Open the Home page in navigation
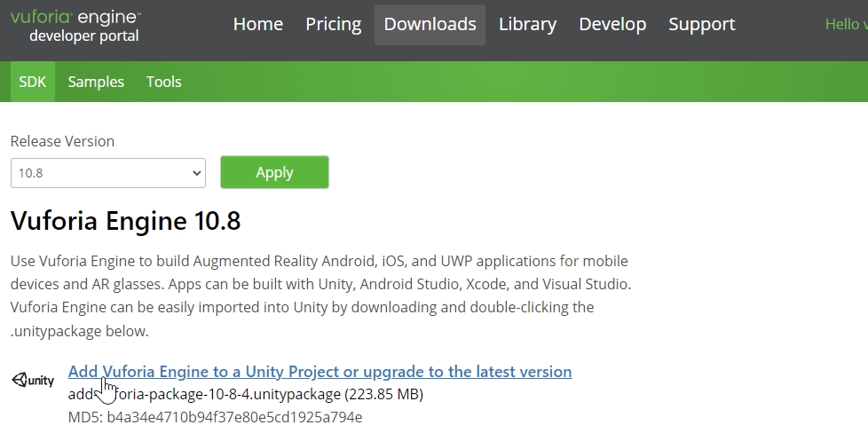This screenshot has width=868, height=433. click(x=257, y=25)
